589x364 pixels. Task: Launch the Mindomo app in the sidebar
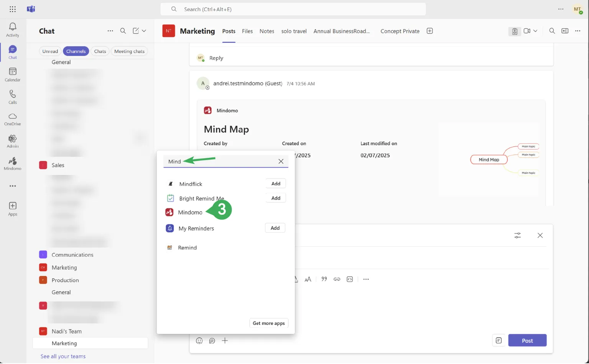13,164
